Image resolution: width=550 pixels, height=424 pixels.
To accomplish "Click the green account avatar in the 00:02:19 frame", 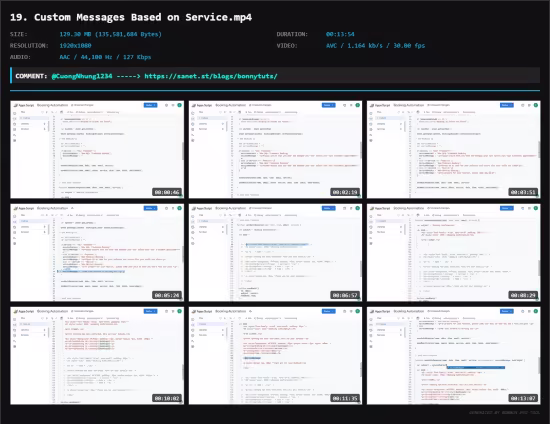I will 357,105.
